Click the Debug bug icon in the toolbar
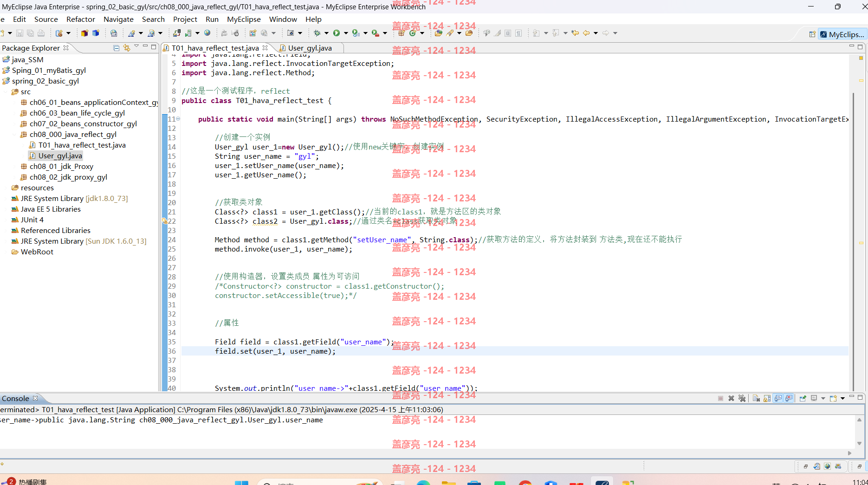 click(317, 33)
